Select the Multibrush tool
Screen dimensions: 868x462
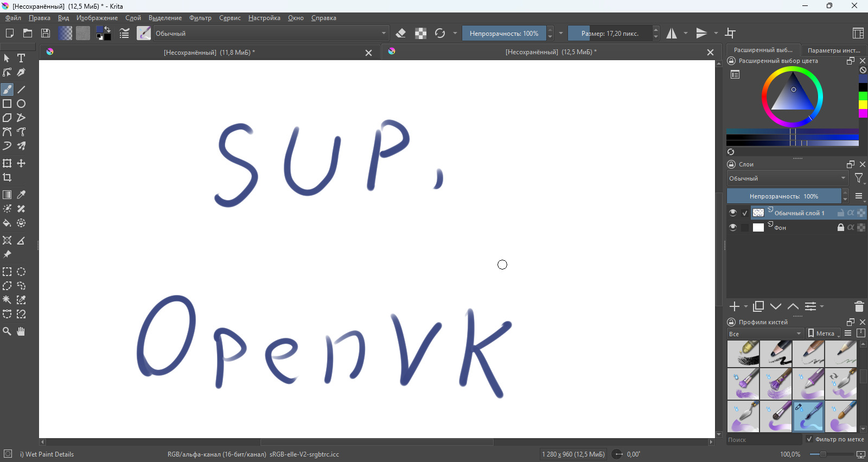pos(21,146)
